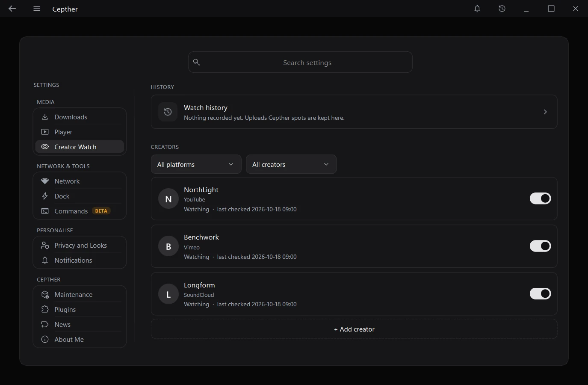Click the Benchwork avatar letter B
Screen dimensions: 588x385
click(168, 246)
